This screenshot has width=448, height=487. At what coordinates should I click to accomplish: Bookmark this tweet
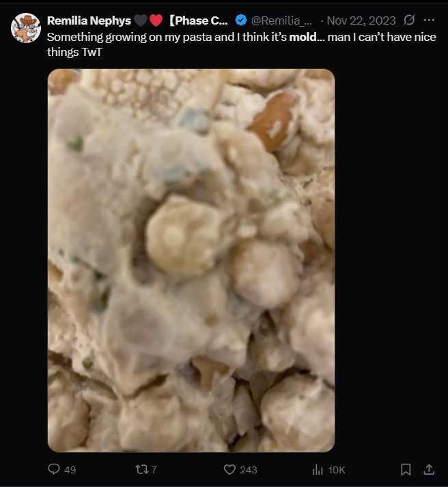click(406, 469)
